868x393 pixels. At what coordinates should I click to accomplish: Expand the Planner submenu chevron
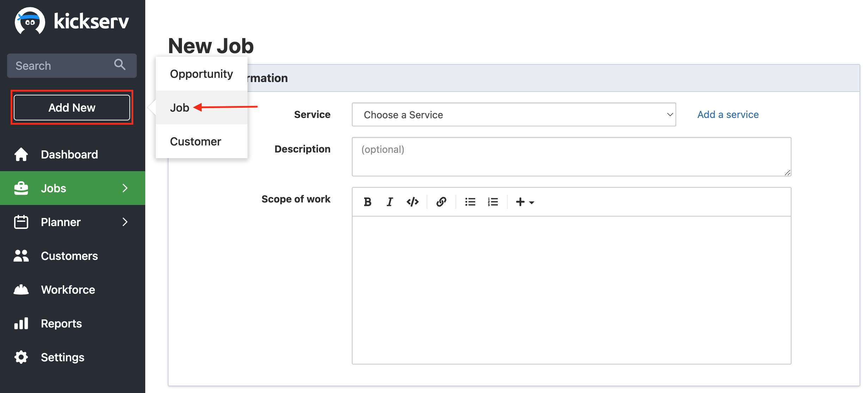point(125,222)
